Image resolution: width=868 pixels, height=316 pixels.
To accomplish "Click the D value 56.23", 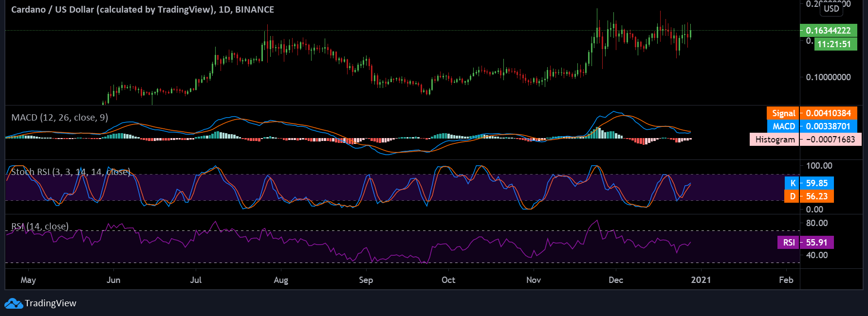I will 817,196.
